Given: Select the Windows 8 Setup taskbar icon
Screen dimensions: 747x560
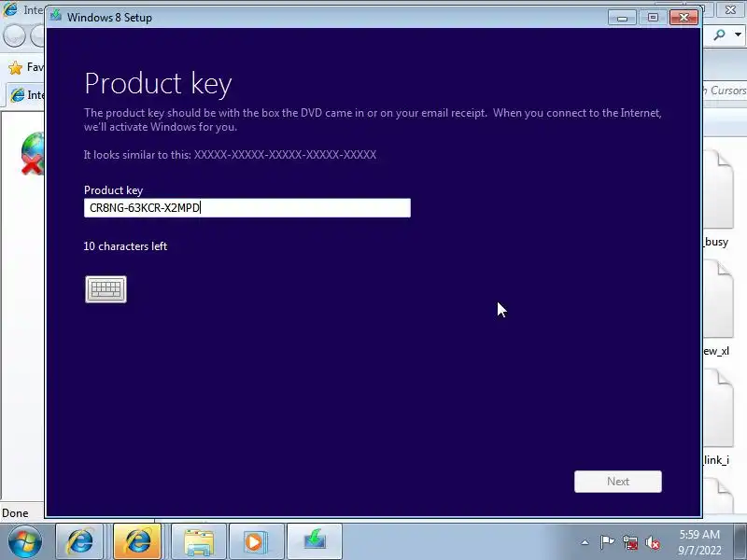Looking at the screenshot, I should coord(315,542).
